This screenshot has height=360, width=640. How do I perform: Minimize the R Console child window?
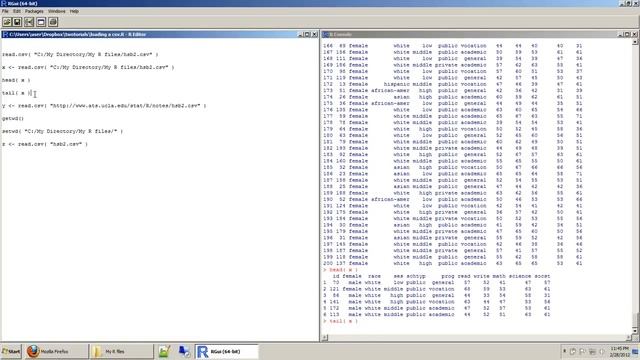tap(620, 34)
